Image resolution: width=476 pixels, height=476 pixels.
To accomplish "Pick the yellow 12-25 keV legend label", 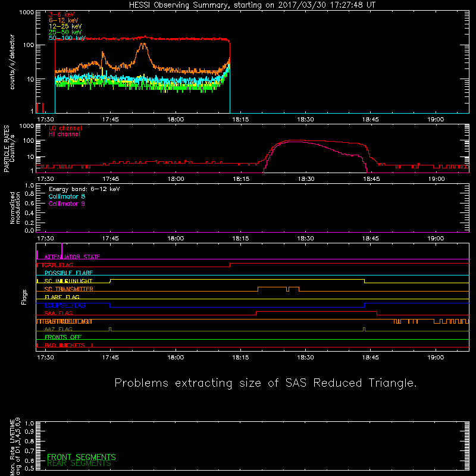I will [x=65, y=26].
